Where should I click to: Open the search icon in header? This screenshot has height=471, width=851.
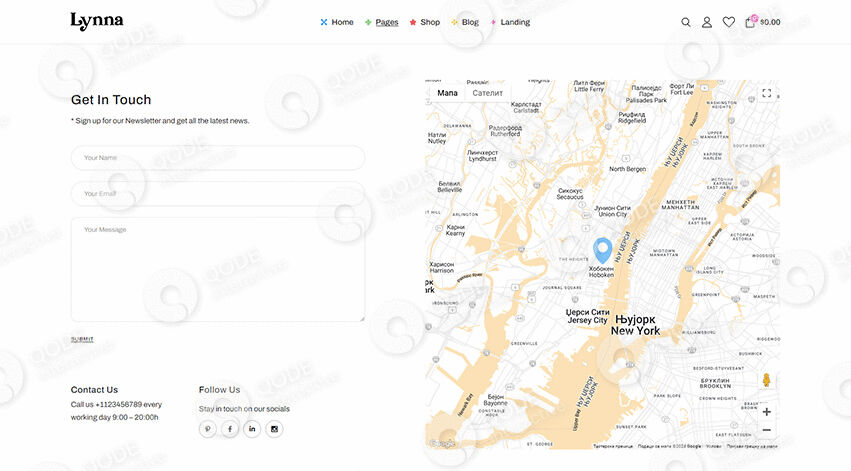(x=686, y=22)
